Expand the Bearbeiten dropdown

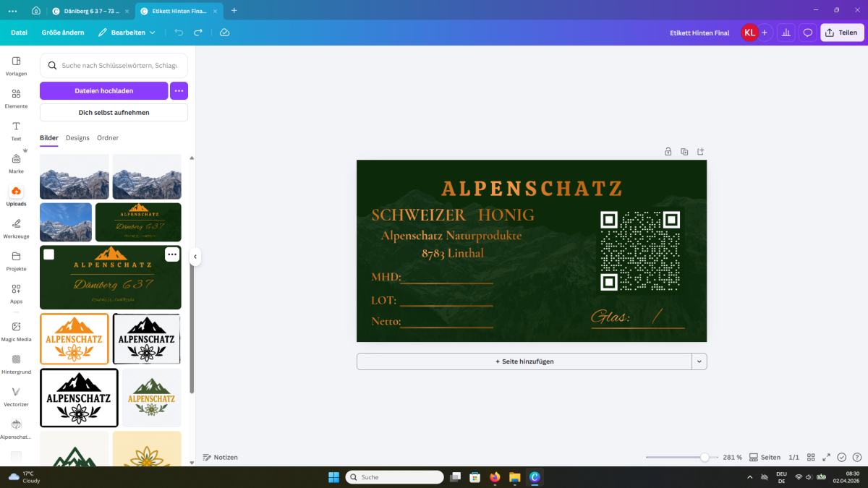[x=127, y=33]
